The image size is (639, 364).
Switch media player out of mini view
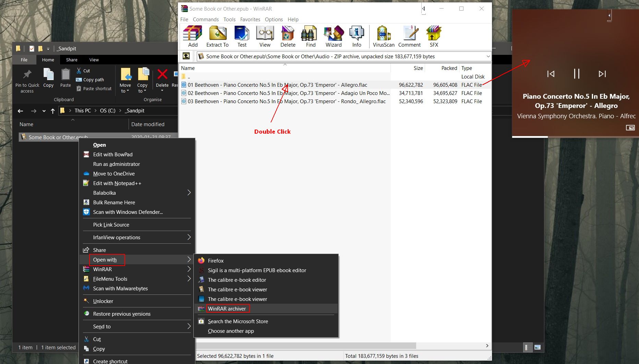[x=630, y=128]
